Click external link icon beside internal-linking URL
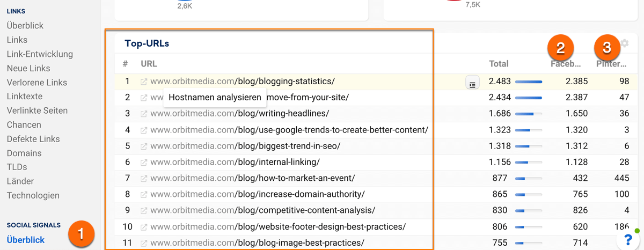This screenshot has width=644, height=250. 144,162
